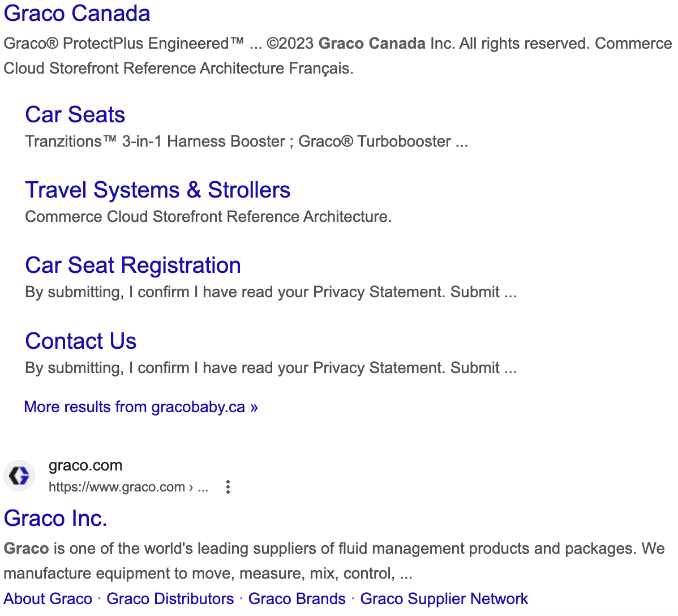The image size is (678, 616).
Task: Open the Graco Inc. result title
Action: (55, 519)
